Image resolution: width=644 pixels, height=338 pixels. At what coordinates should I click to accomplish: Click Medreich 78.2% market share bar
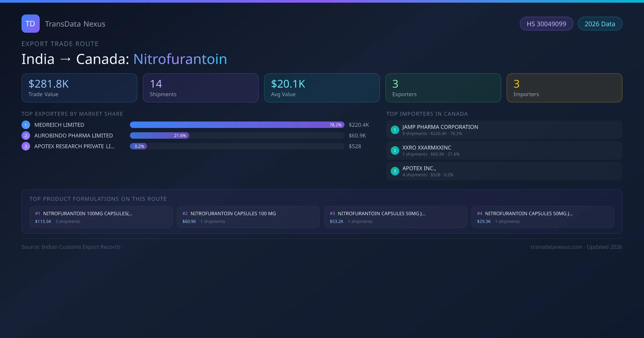pyautogui.click(x=237, y=125)
